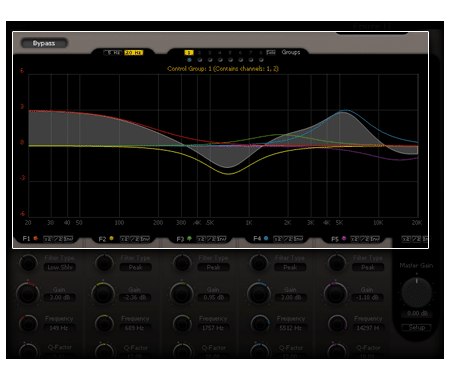Click the x2 icon for filter F5
The image size is (450, 380).
tap(354, 239)
